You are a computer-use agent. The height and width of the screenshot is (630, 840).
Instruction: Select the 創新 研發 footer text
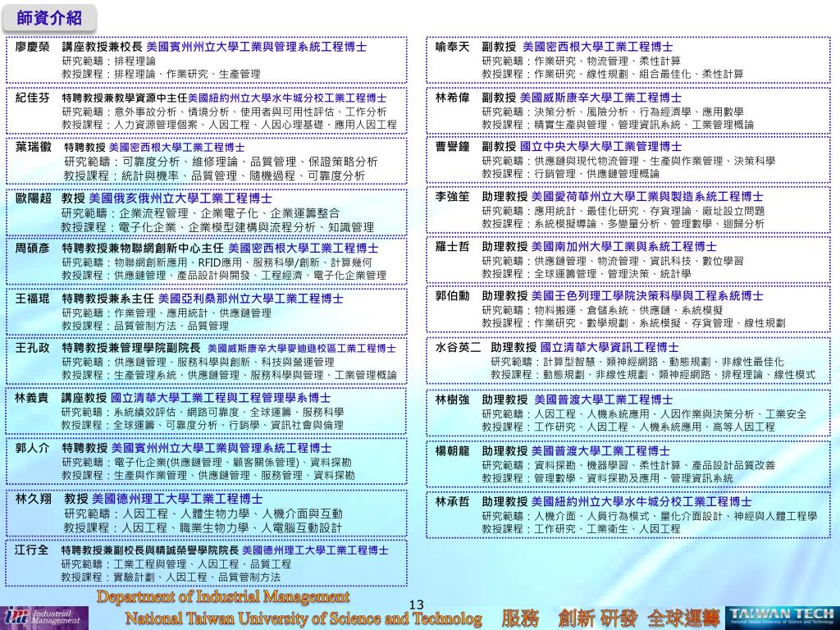(x=597, y=619)
